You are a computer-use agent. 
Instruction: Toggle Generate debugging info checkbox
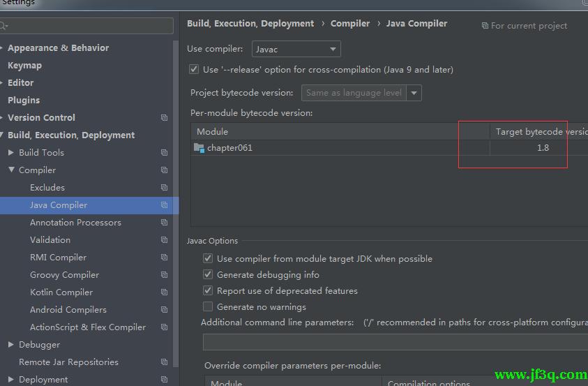208,275
